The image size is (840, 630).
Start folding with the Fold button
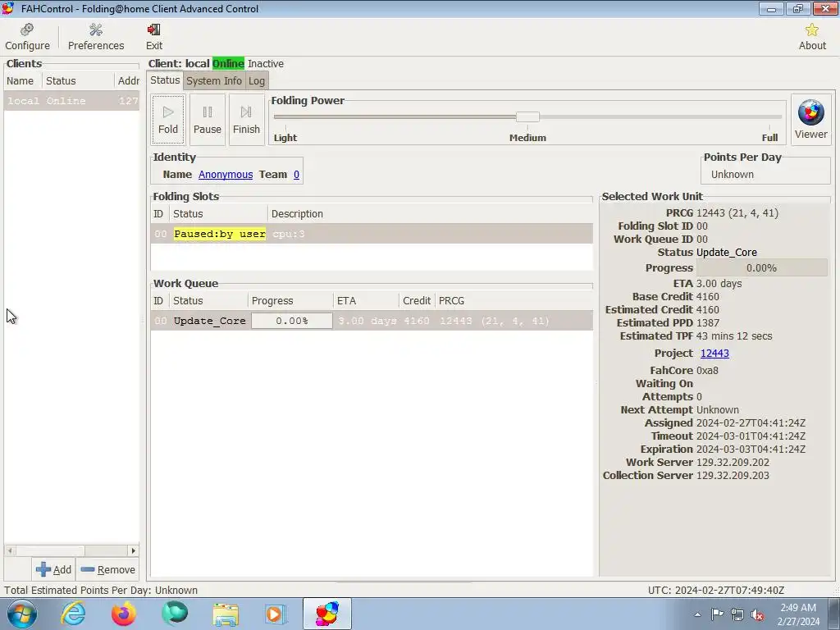click(167, 120)
